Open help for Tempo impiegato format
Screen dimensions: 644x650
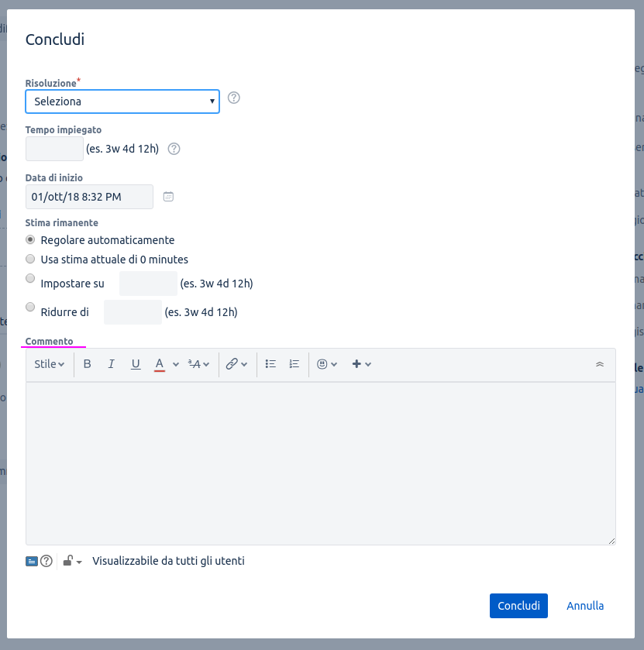click(x=174, y=149)
